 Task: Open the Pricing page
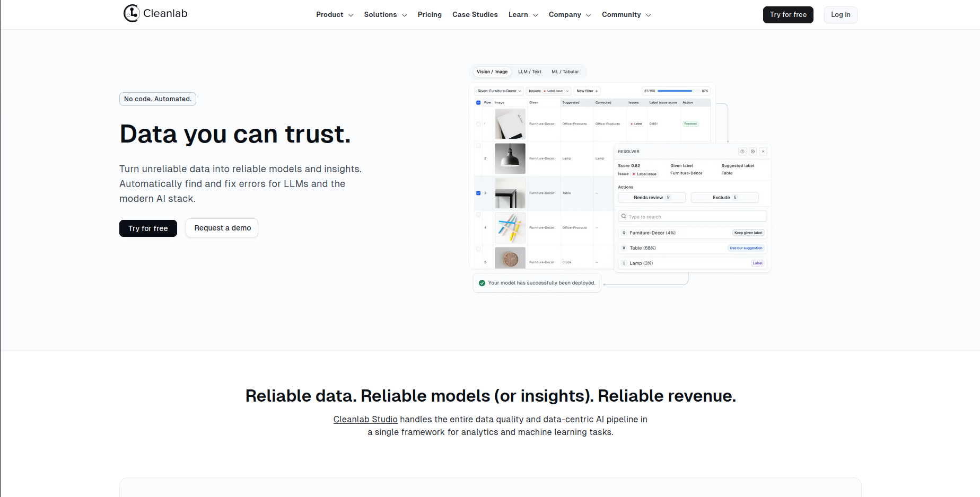[430, 15]
